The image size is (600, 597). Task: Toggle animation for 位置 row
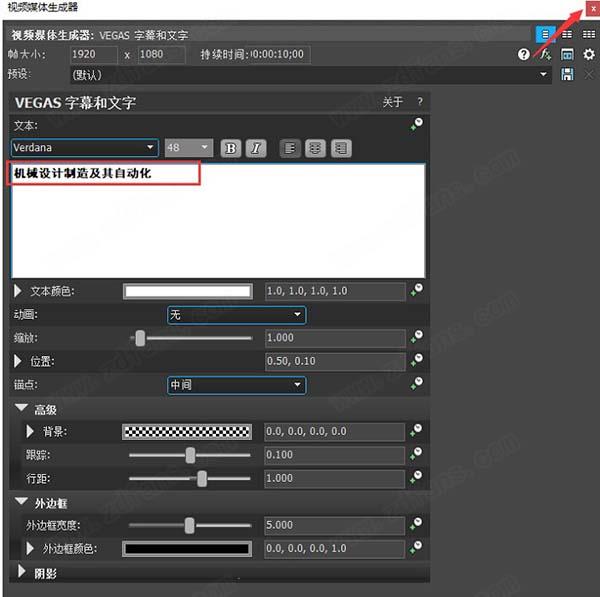tap(416, 360)
